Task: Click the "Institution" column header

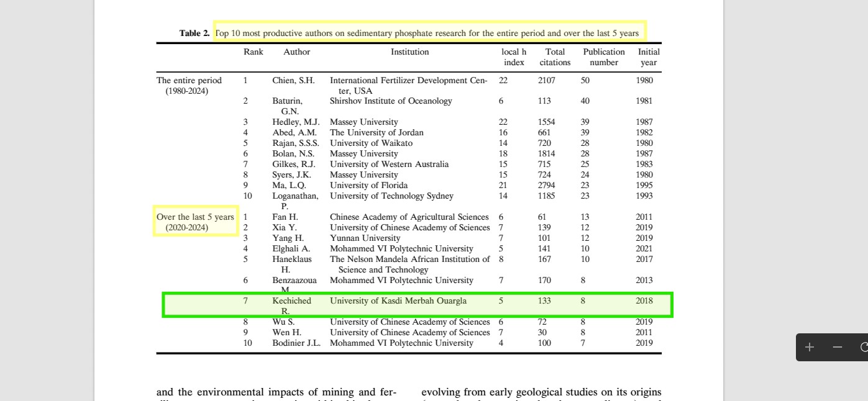Action: 409,52
